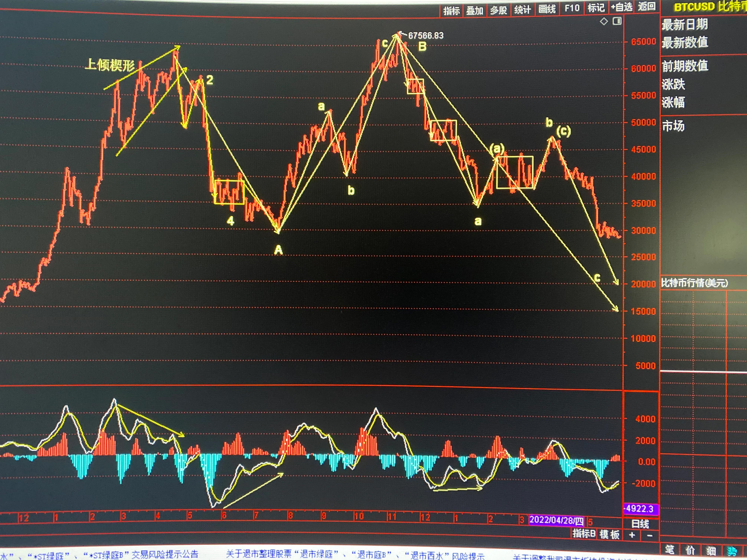The image size is (747, 560).
Task: Click the 2022/04/28/四 date marker
Action: 556,520
